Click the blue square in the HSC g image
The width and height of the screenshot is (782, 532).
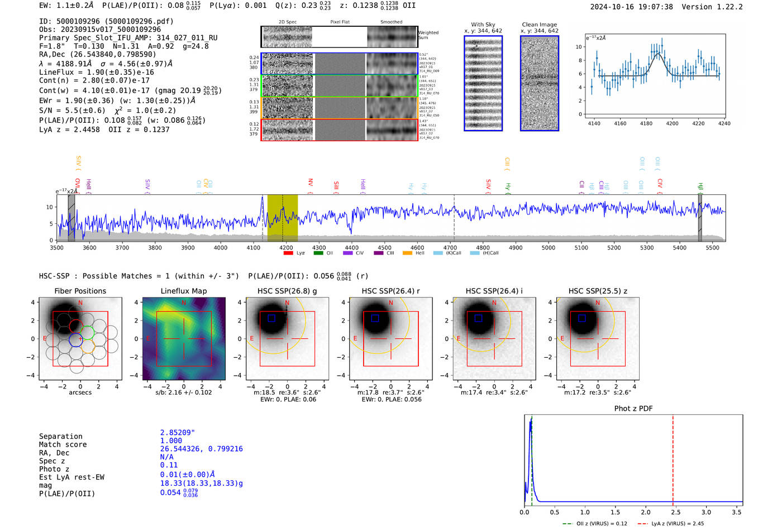tap(271, 318)
